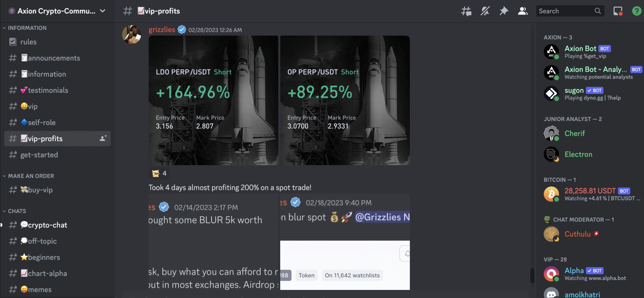
Task: Expand the INFORMATION channel category
Action: pos(27,28)
